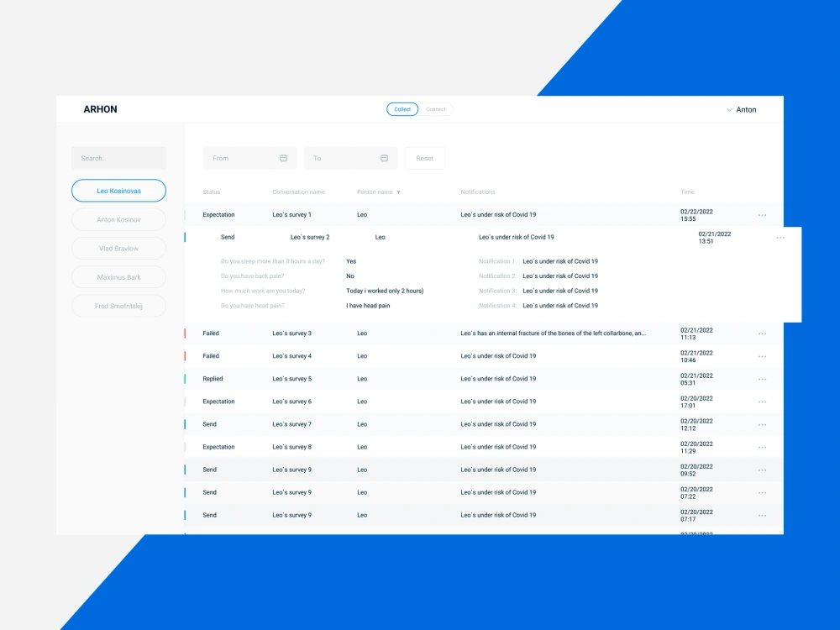This screenshot has width=840, height=630.
Task: Click Leo's survey 1 conversation name
Action: coord(292,215)
